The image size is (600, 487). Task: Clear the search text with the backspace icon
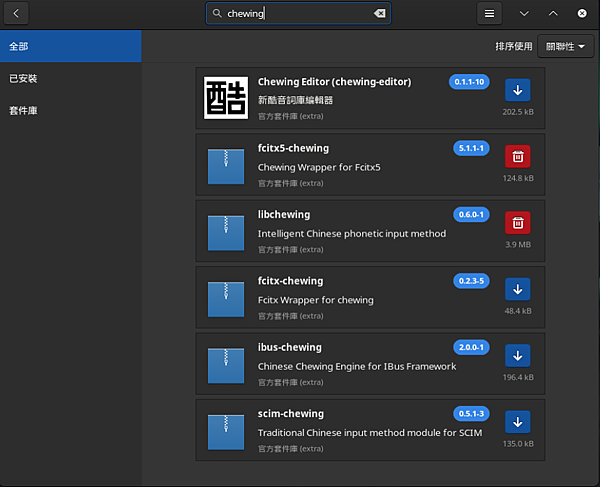coord(380,13)
